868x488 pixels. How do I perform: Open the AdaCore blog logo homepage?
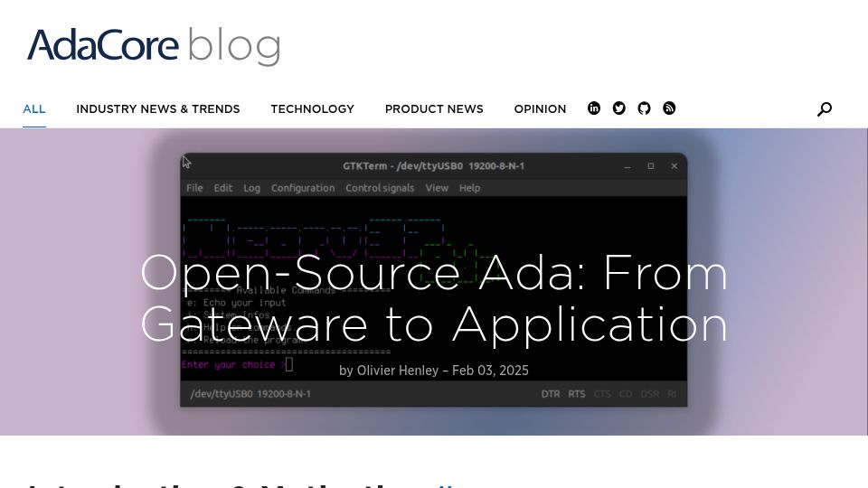(154, 46)
